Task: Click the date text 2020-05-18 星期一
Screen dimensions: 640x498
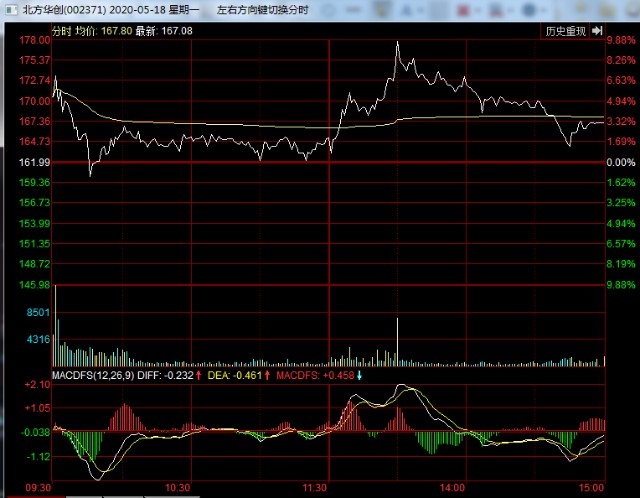Action: click(x=154, y=9)
